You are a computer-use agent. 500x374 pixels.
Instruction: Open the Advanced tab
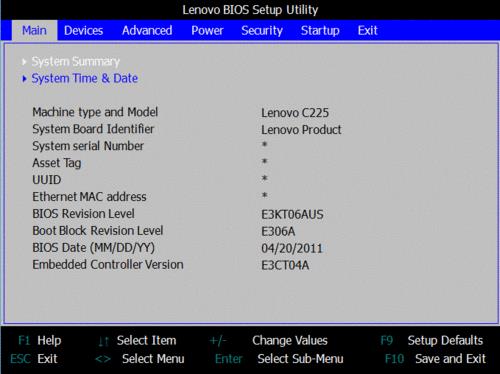147,31
